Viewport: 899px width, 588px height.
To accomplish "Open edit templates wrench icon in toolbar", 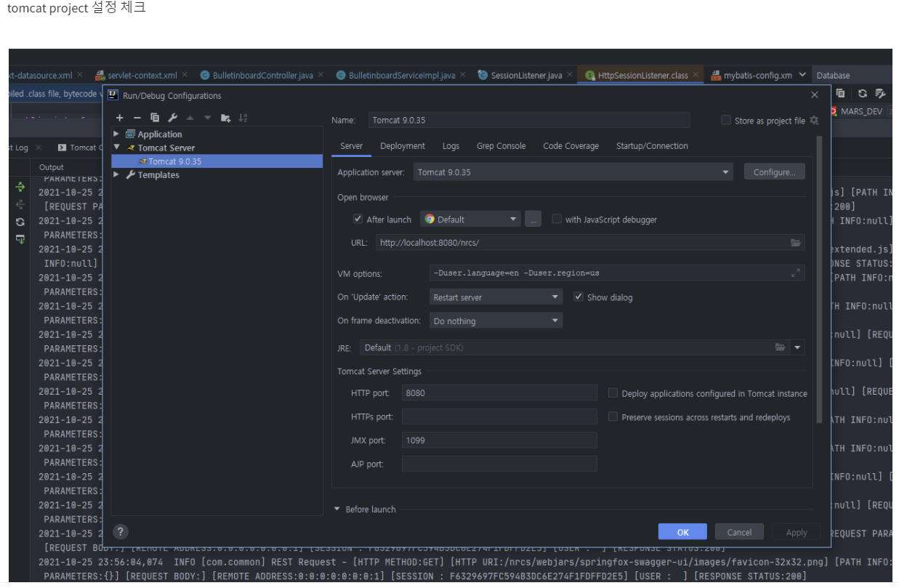I will pos(172,118).
